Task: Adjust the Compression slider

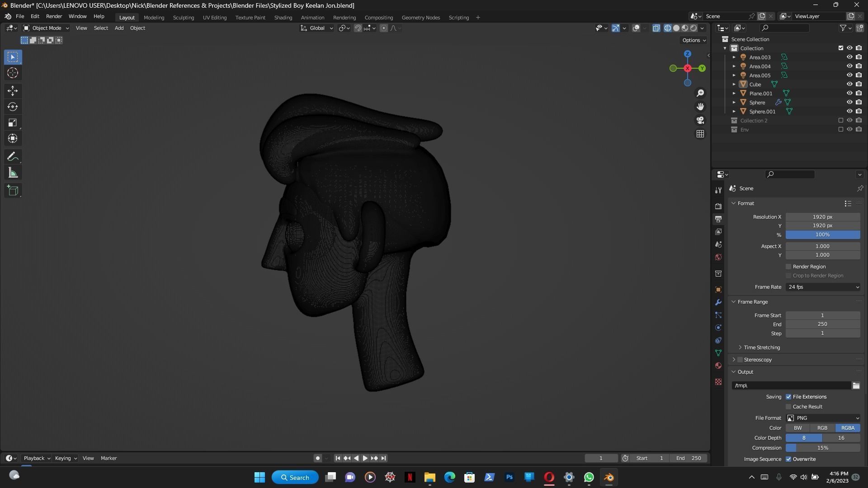Action: point(823,448)
